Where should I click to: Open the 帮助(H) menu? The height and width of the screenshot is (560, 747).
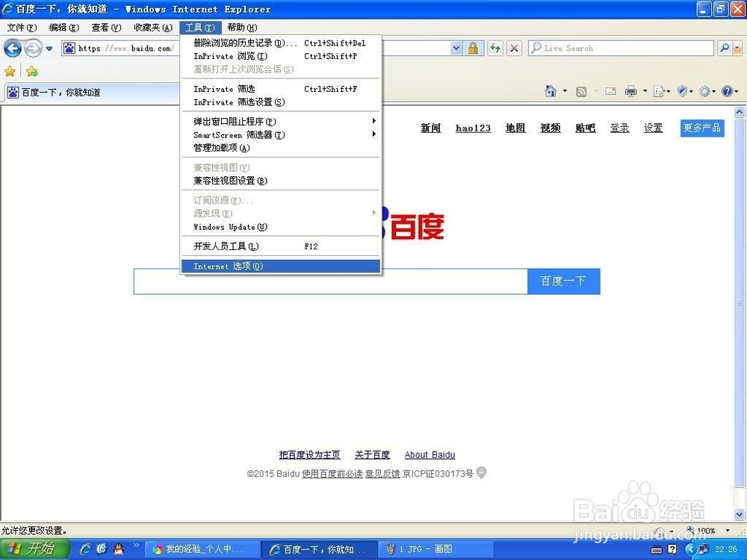click(x=242, y=28)
